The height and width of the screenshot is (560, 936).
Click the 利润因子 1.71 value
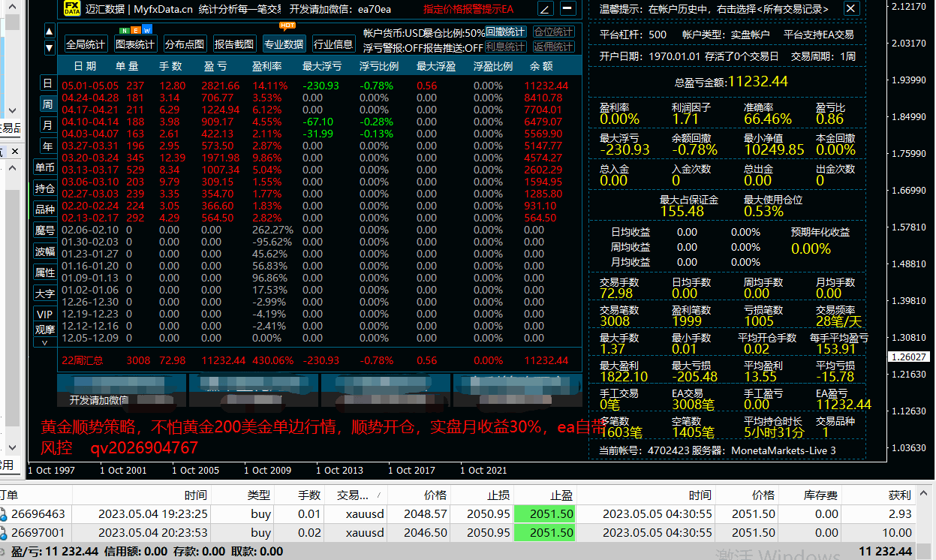tap(685, 119)
